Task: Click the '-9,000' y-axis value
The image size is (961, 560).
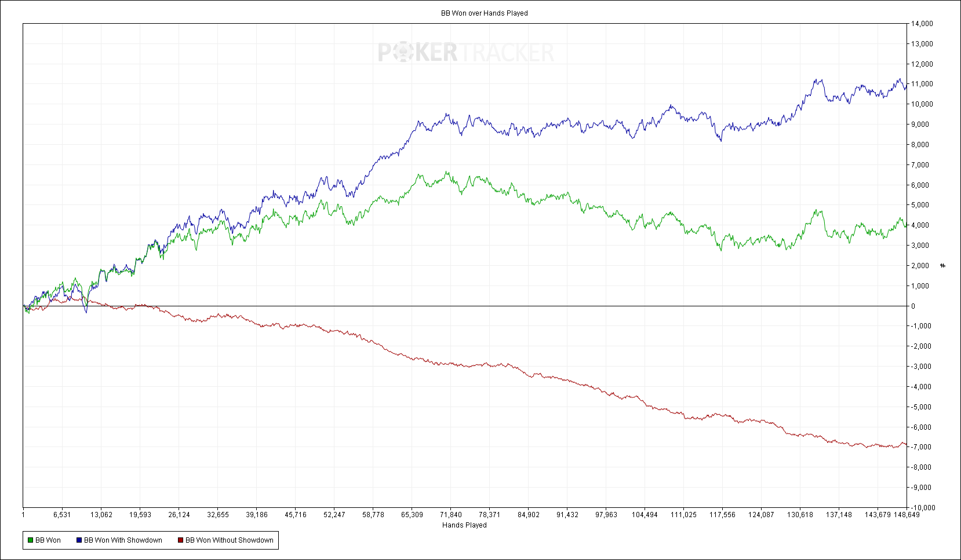Action: [922, 488]
